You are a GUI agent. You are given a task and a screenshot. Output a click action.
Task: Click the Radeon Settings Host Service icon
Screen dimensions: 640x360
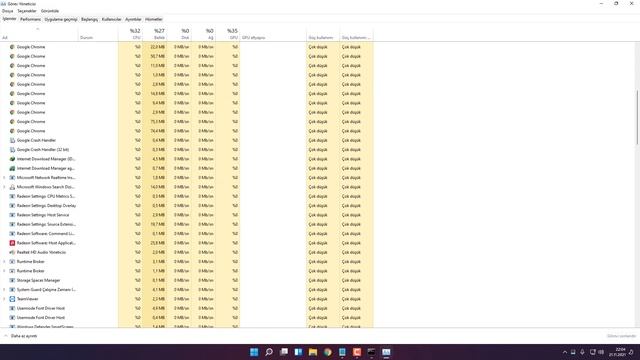(x=12, y=215)
